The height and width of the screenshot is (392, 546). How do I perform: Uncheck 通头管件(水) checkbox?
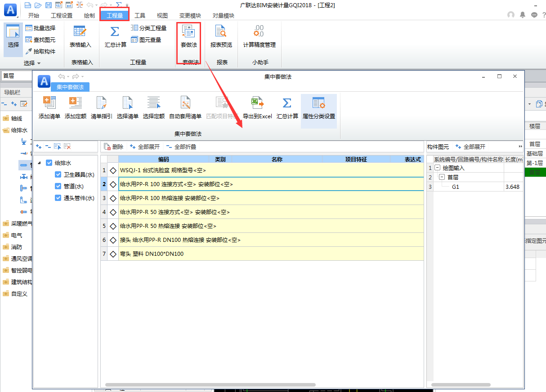58,198
